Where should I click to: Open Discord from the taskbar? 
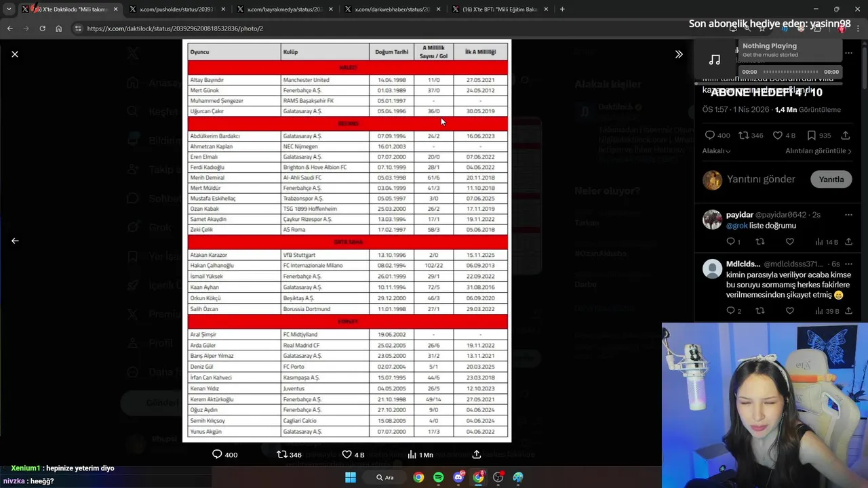[x=458, y=477]
